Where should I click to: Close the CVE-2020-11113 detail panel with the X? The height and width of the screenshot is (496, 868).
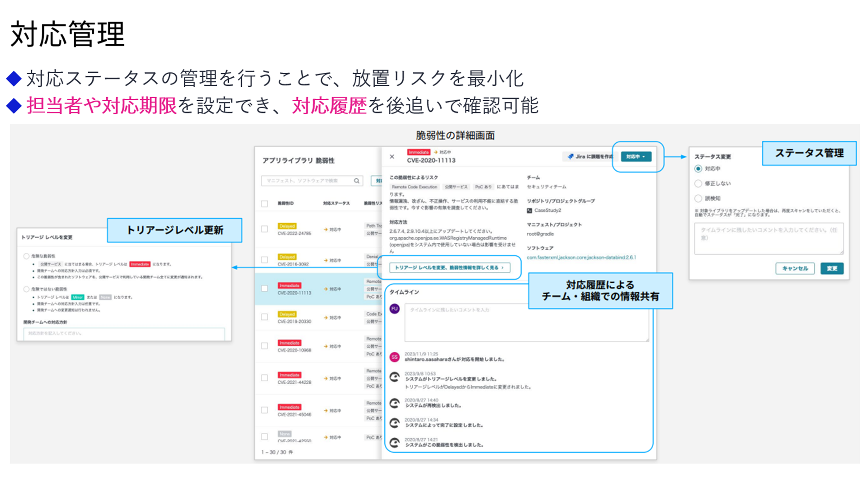tap(392, 157)
